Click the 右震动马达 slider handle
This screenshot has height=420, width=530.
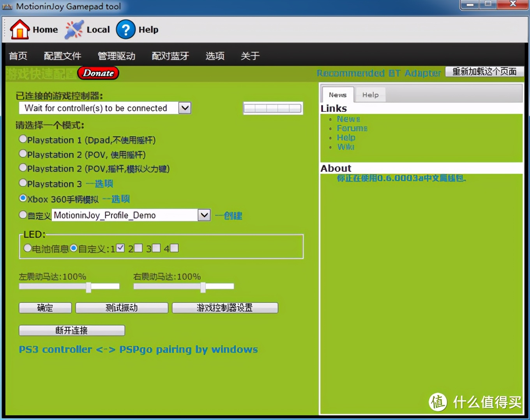[203, 287]
